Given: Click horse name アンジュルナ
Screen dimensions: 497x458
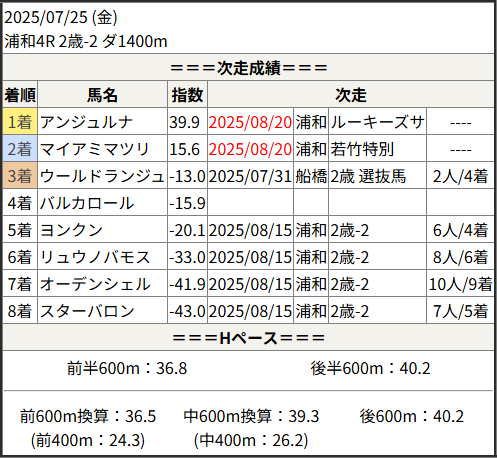Looking at the screenshot, I should (87, 122).
